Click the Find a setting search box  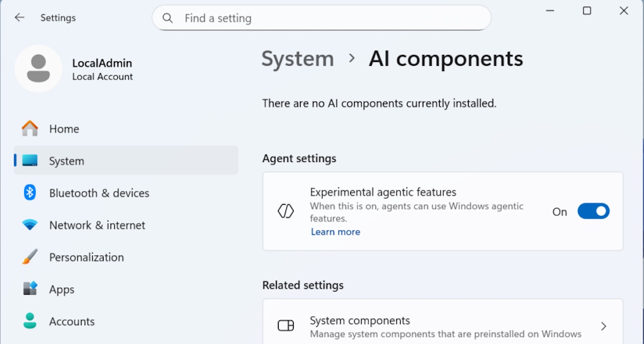pos(322,18)
